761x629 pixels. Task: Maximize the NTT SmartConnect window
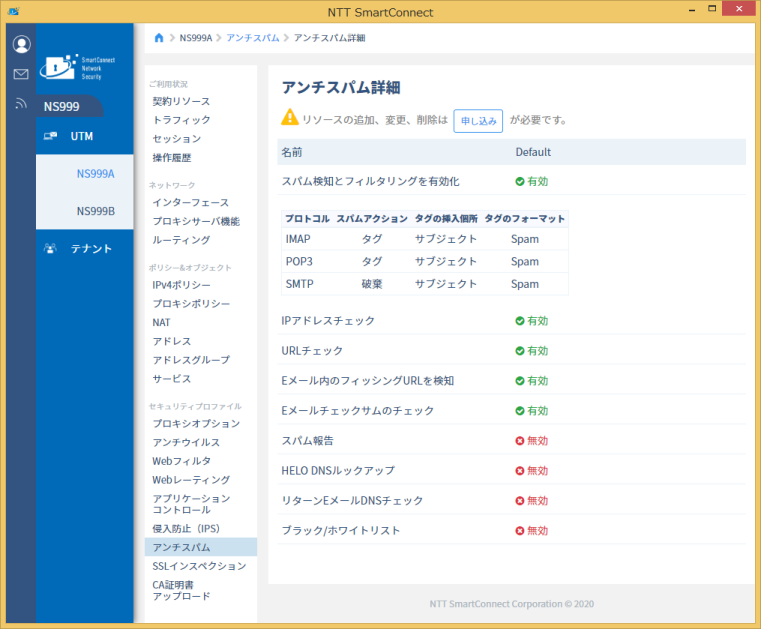coord(712,9)
